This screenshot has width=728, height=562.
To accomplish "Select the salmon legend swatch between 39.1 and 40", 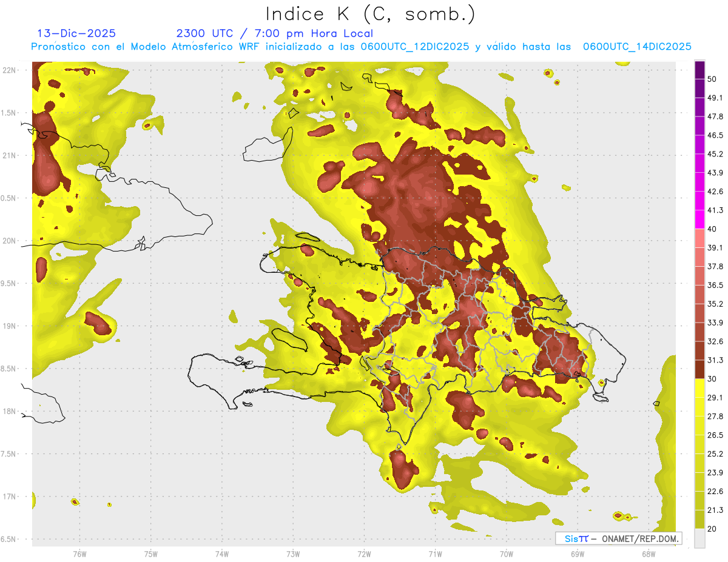I will pyautogui.click(x=699, y=238).
